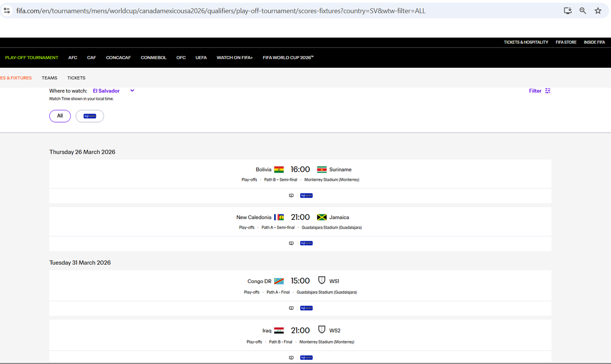This screenshot has height=364, width=611.
Task: Click the New Caledonia team name
Action: point(254,217)
